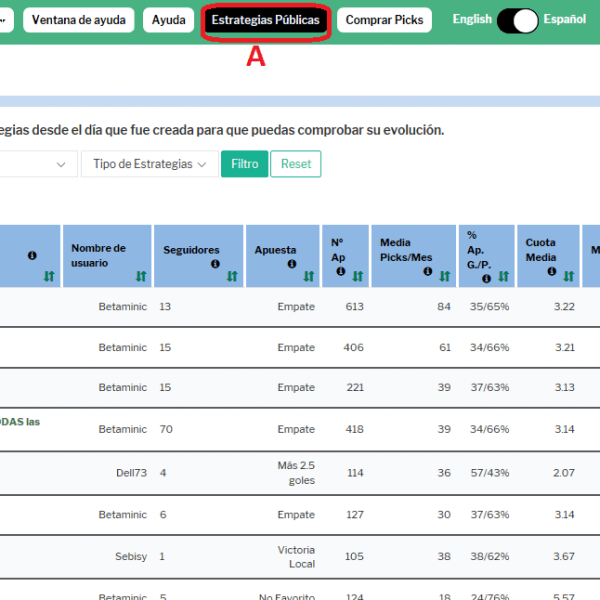Click the info icon under Seguidores header
The width and height of the screenshot is (600, 600).
tap(215, 264)
